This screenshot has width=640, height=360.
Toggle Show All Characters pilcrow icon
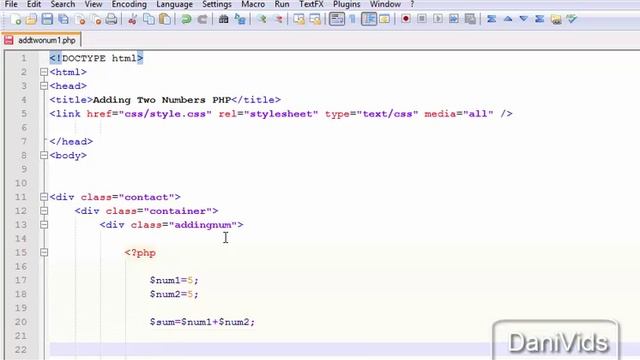click(x=353, y=19)
